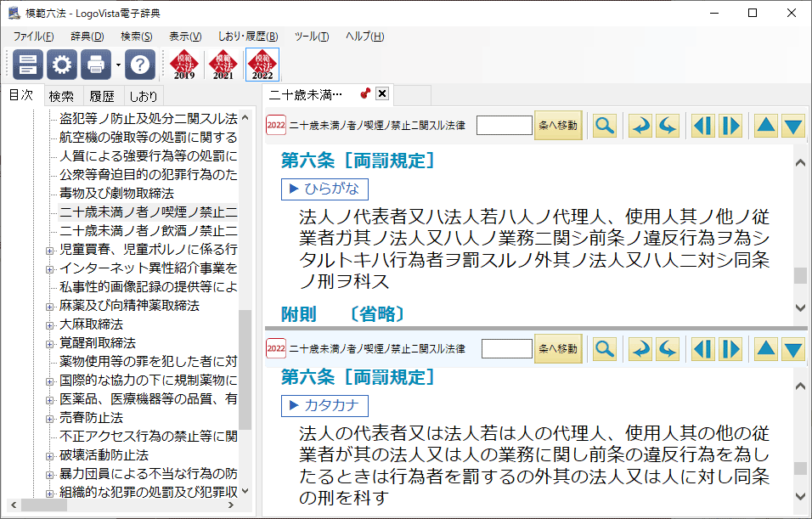Expand 児童買春、児童ポルノ tree node
Image resolution: width=812 pixels, height=519 pixels.
49,251
